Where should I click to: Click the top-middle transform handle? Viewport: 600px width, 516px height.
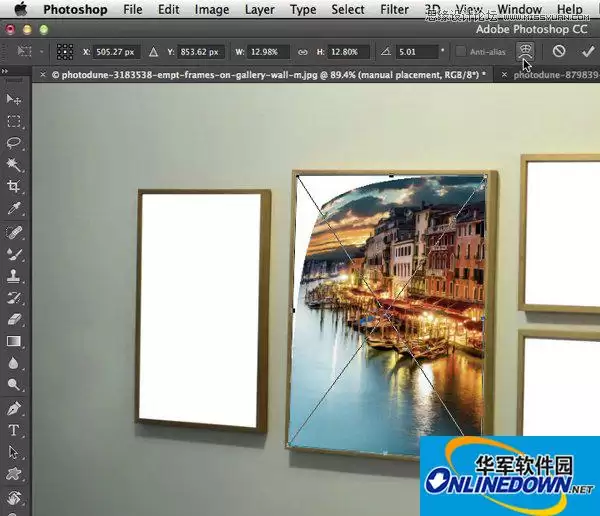point(391,176)
